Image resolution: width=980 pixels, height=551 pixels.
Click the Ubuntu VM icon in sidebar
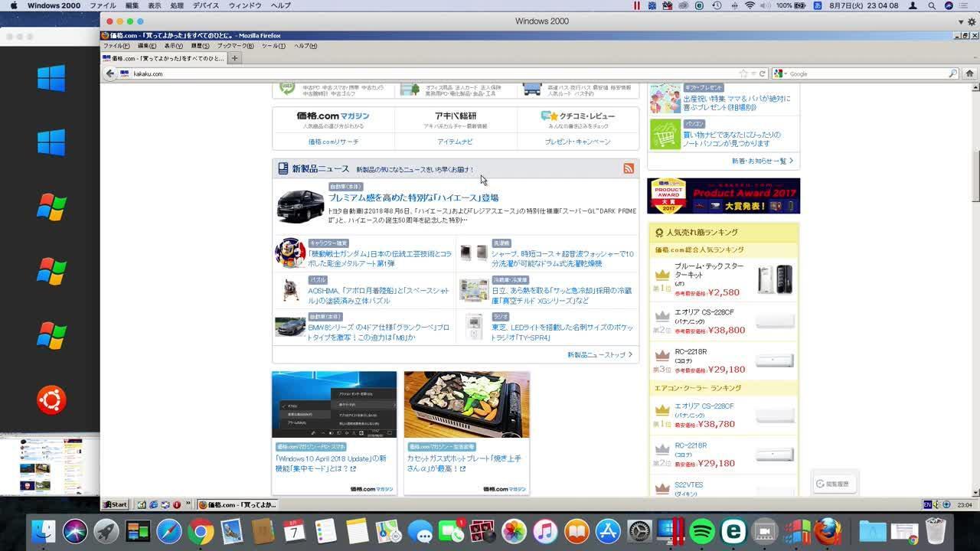point(51,400)
